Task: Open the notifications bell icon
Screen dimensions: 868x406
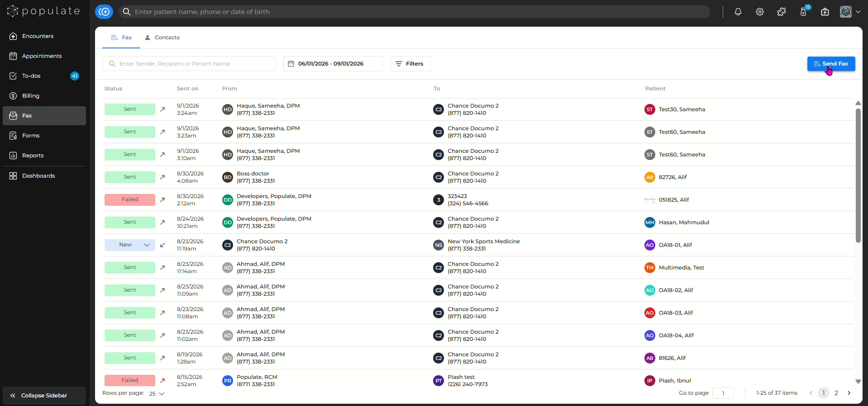Action: coord(738,12)
